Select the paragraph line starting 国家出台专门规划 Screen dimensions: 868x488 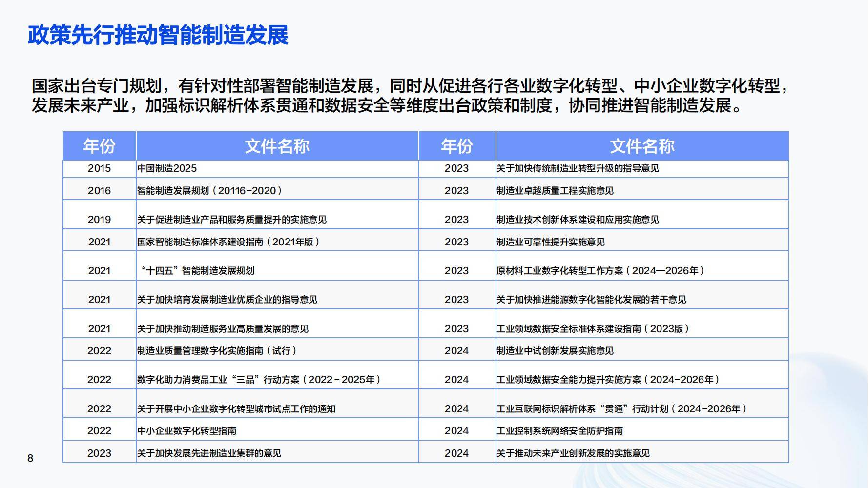[411, 86]
